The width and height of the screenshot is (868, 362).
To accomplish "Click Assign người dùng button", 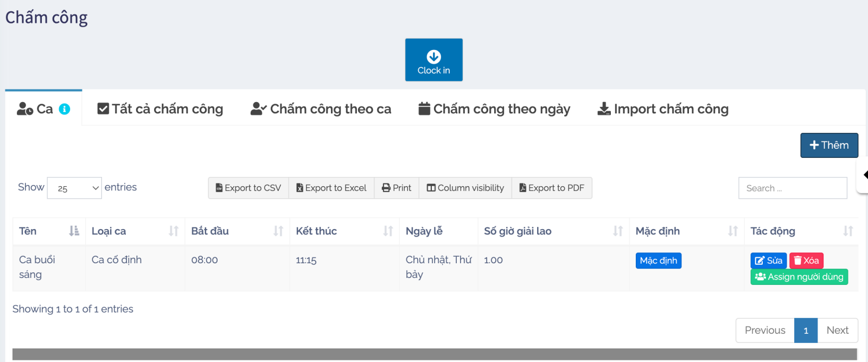I will click(x=799, y=277).
